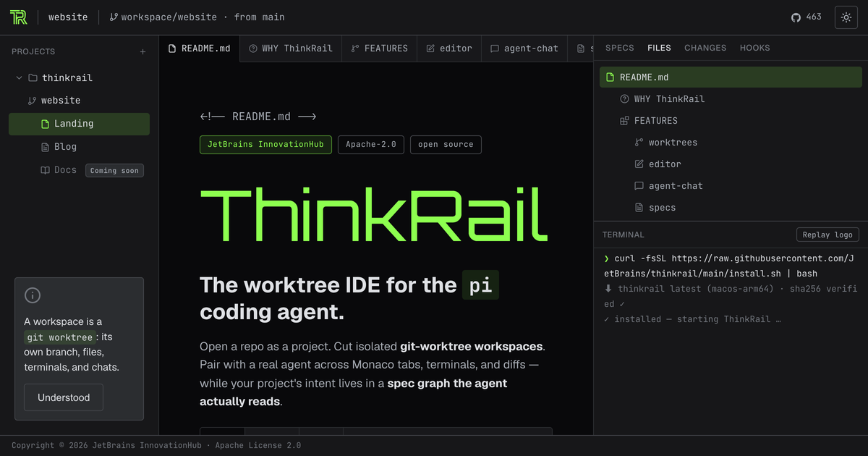This screenshot has width=868, height=456.
Task: Select the Landing page file icon
Action: coord(46,124)
